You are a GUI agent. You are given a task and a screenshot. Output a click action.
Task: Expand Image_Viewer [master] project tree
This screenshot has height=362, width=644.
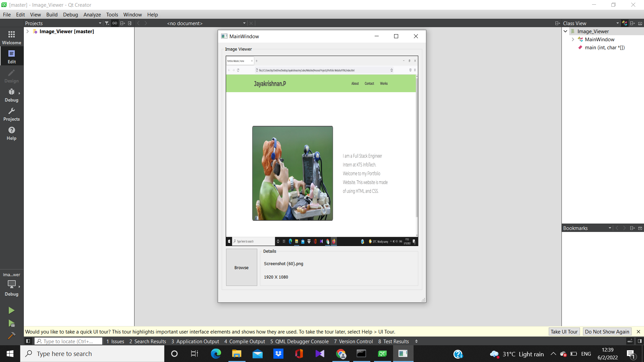(28, 31)
